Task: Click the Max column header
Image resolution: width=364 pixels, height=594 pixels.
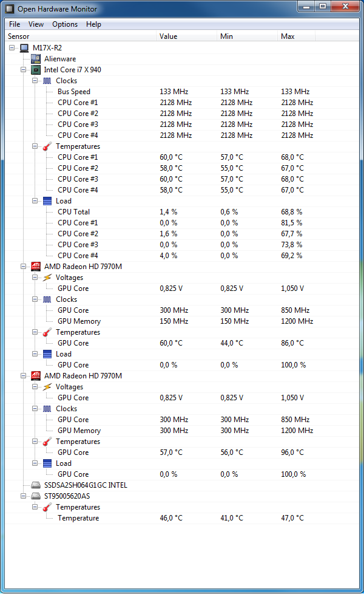Action: coord(296,36)
